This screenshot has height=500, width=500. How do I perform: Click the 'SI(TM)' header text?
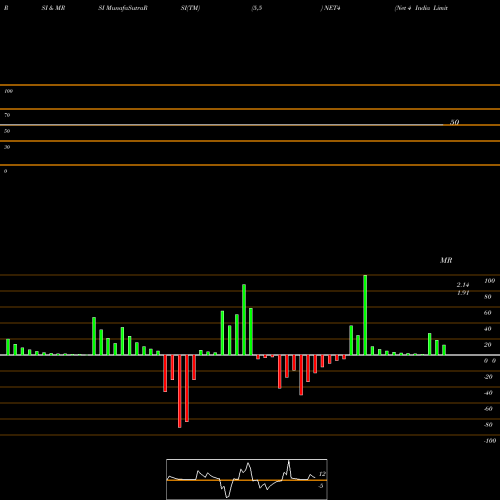coord(190,8)
